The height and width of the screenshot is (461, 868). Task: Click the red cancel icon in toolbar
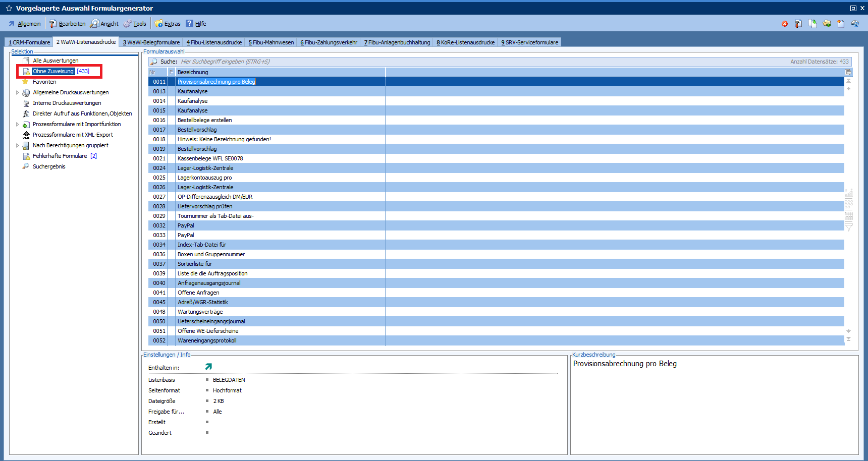[785, 24]
